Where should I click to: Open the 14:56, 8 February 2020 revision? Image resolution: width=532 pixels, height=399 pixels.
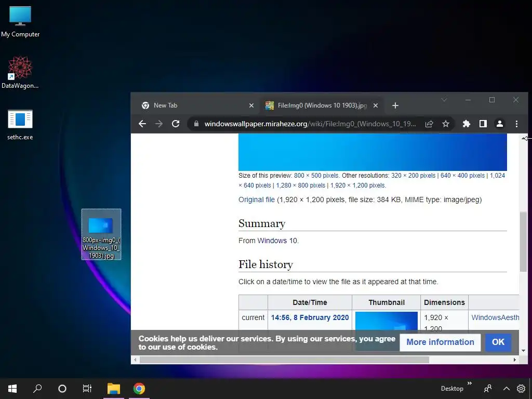coord(310,317)
